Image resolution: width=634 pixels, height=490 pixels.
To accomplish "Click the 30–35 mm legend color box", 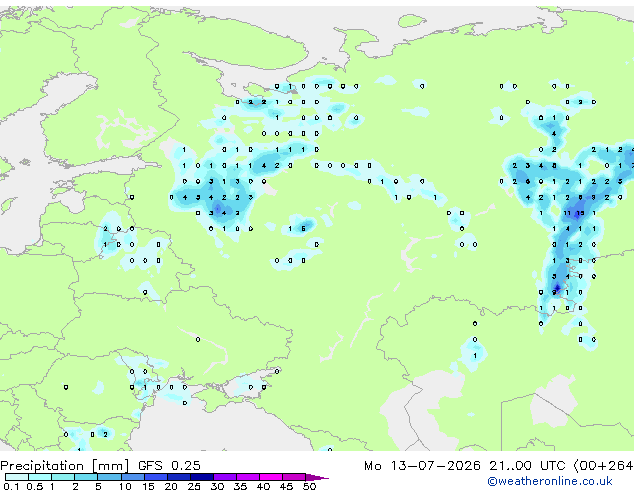I will click(225, 477).
